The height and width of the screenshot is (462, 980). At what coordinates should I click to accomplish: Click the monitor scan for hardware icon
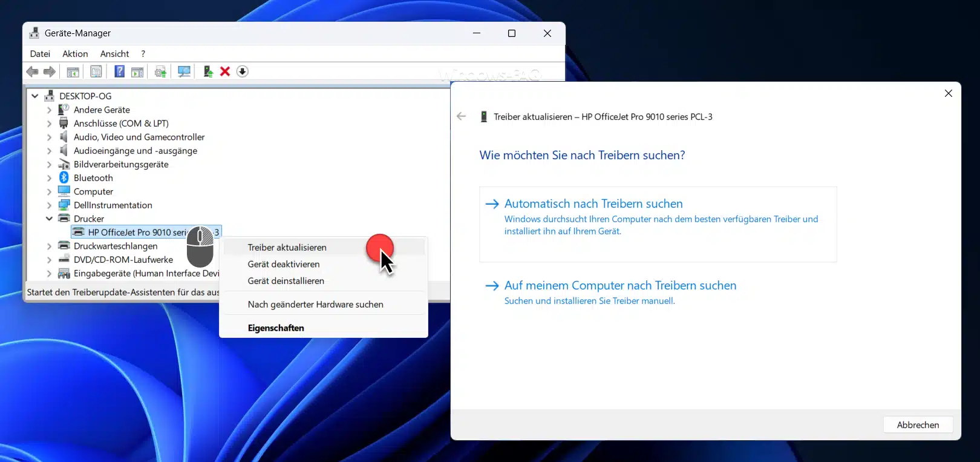click(184, 71)
